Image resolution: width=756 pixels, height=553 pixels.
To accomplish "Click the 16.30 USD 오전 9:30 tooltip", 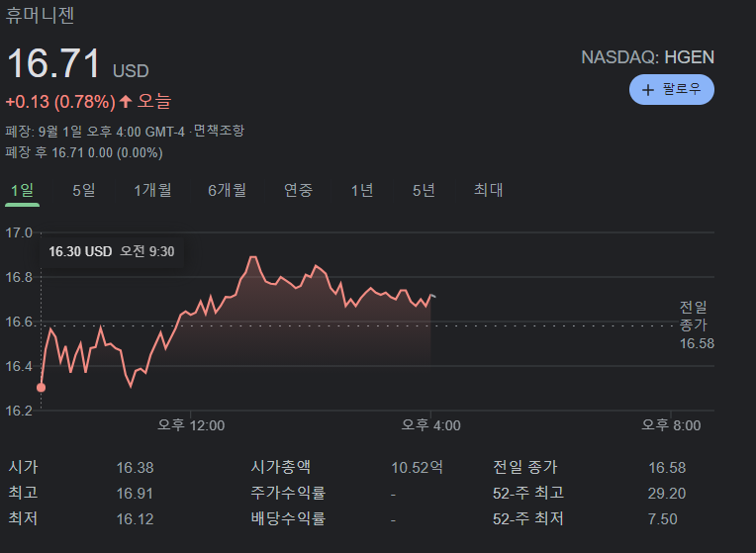I will pyautogui.click(x=112, y=251).
